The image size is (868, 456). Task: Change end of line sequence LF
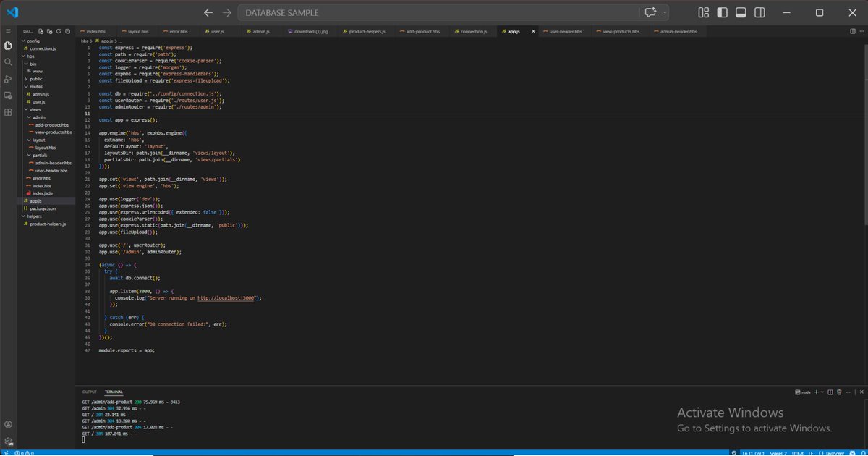tap(811, 452)
